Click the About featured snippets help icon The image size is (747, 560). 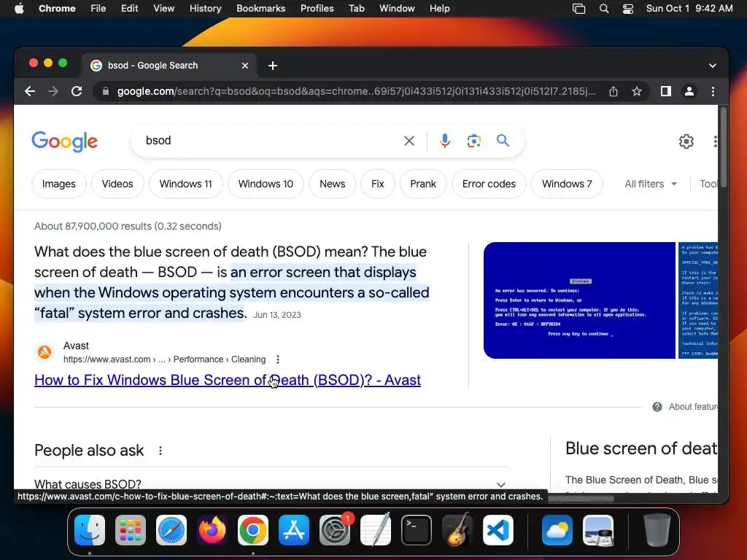(657, 407)
